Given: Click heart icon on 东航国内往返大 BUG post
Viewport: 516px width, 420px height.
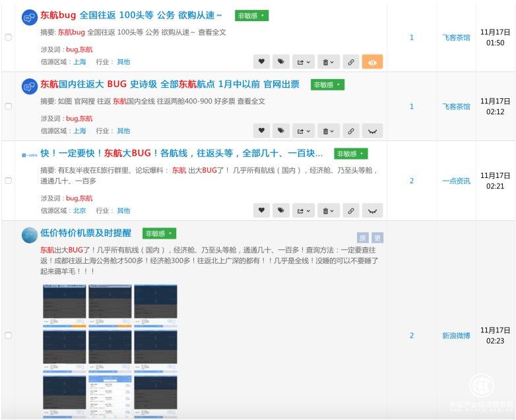Looking at the screenshot, I should pos(262,131).
